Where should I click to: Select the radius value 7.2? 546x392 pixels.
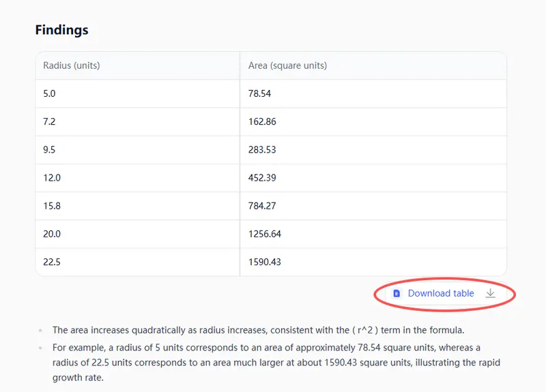point(49,121)
